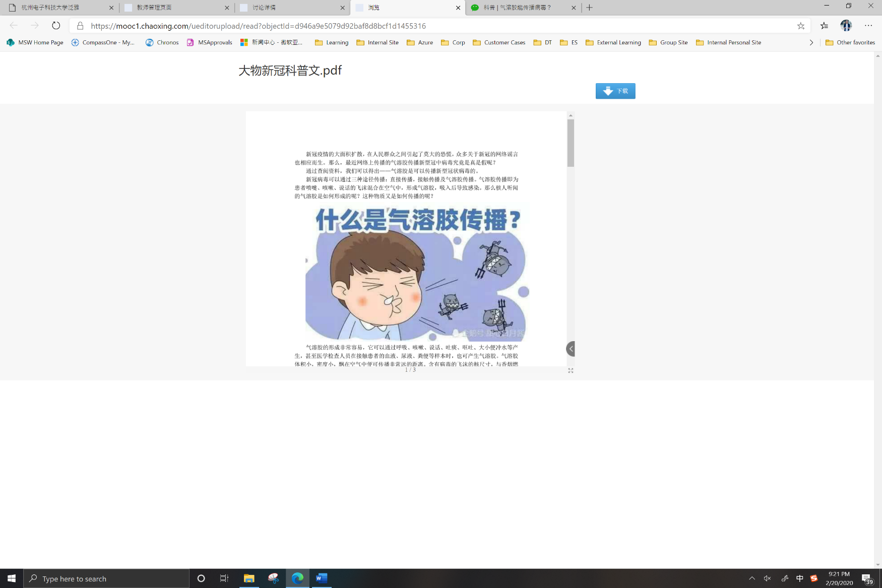Open Word from the taskbar
This screenshot has height=588, width=882.
click(x=322, y=578)
